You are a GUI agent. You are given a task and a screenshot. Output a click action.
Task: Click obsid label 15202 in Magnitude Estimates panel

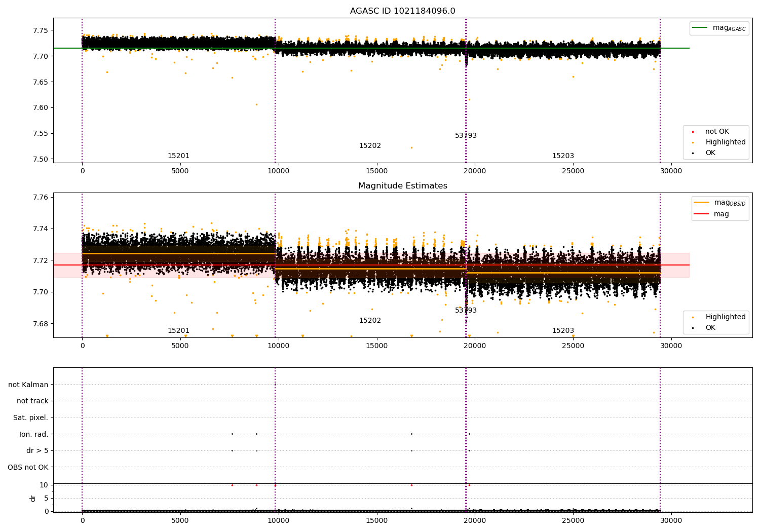click(370, 321)
